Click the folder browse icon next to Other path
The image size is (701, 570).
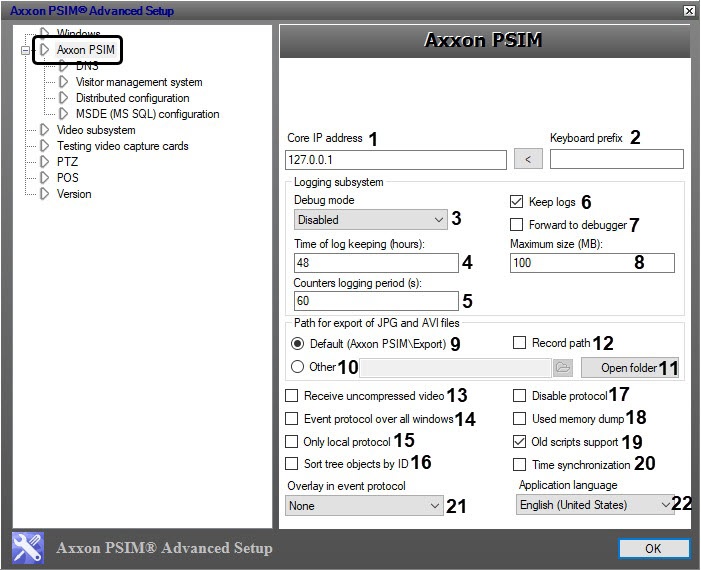(563, 367)
